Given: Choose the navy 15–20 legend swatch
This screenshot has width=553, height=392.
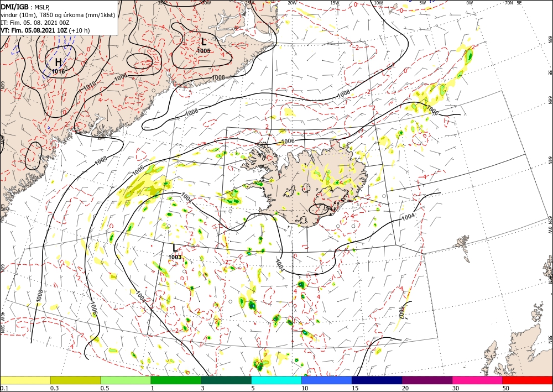Looking at the screenshot, I should pyautogui.click(x=377, y=380).
